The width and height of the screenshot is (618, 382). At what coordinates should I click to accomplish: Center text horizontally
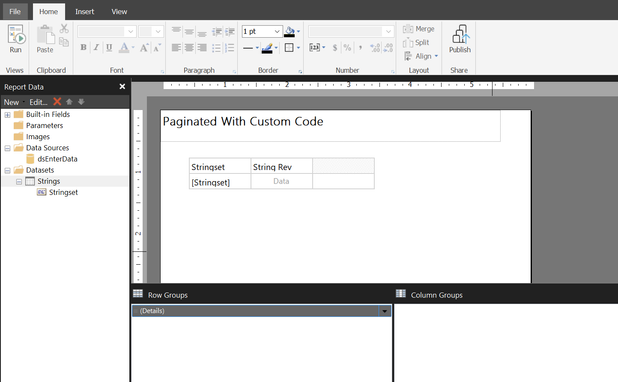pyautogui.click(x=189, y=48)
